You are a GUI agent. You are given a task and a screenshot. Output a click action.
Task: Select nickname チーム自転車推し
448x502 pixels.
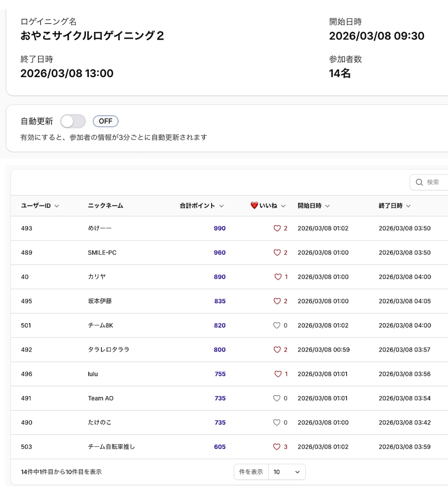pos(112,447)
